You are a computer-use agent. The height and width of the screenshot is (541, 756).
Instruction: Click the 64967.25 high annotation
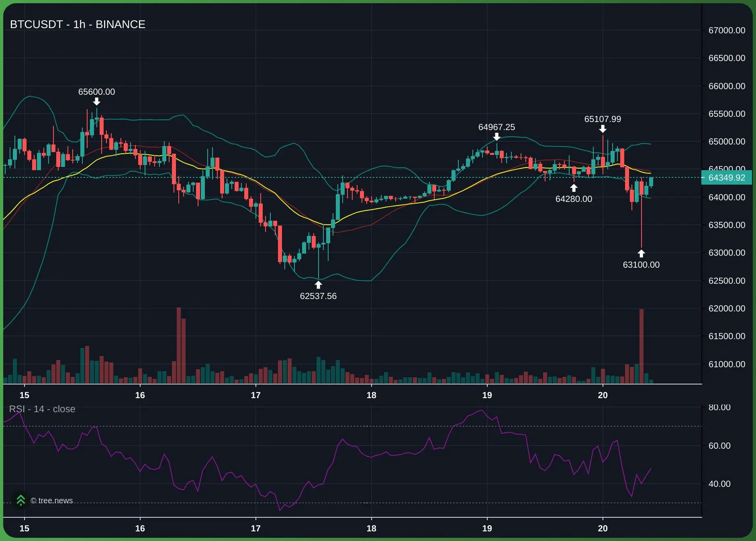pos(497,127)
